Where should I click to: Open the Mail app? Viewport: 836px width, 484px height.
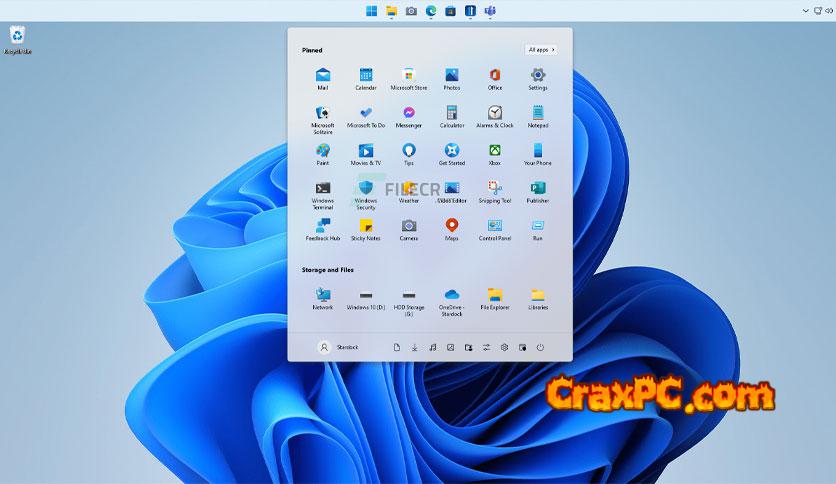[x=323, y=76]
